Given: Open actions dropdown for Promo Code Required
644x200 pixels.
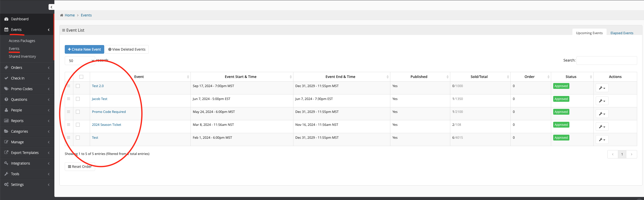Looking at the screenshot, I should (x=602, y=114).
